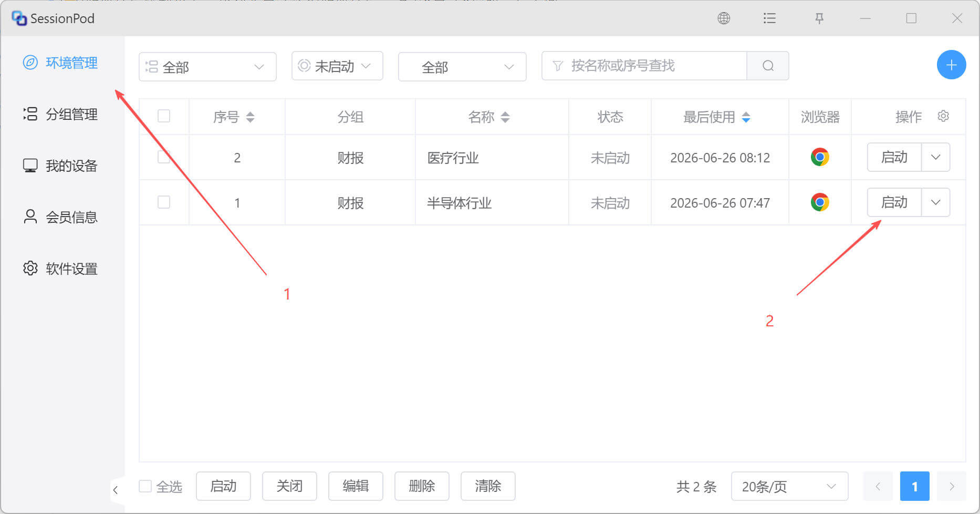Check the box for 半导体行业 row

[164, 202]
